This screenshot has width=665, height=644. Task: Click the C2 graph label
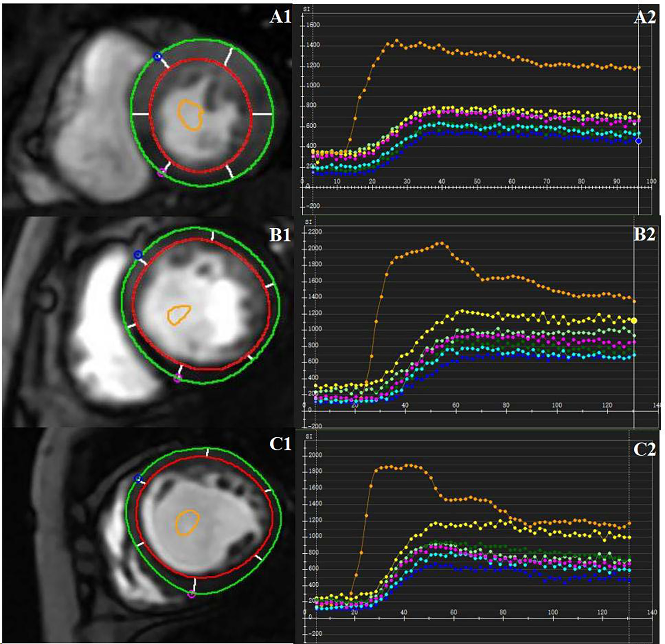(x=644, y=449)
